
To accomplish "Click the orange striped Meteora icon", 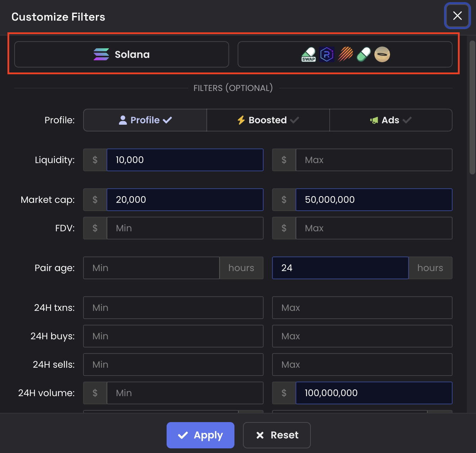I will click(x=345, y=55).
